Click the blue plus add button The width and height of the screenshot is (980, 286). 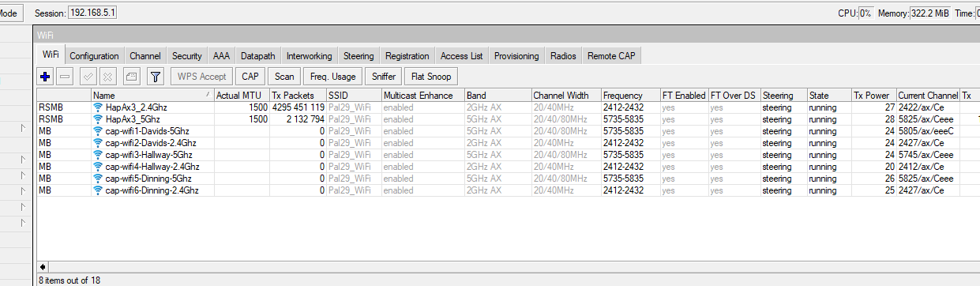coord(46,77)
